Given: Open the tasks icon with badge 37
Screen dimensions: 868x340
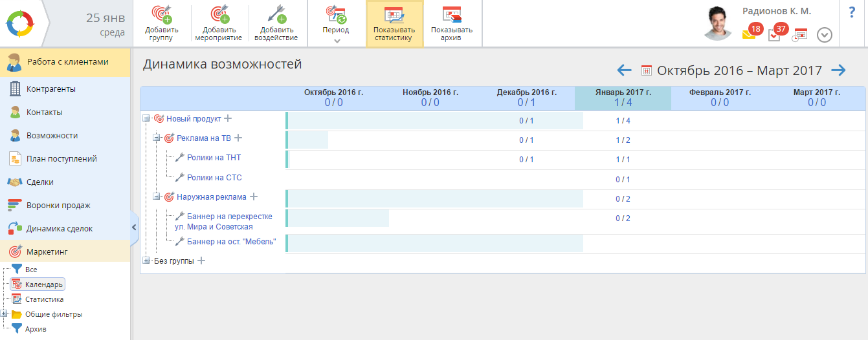Looking at the screenshot, I should click(775, 34).
